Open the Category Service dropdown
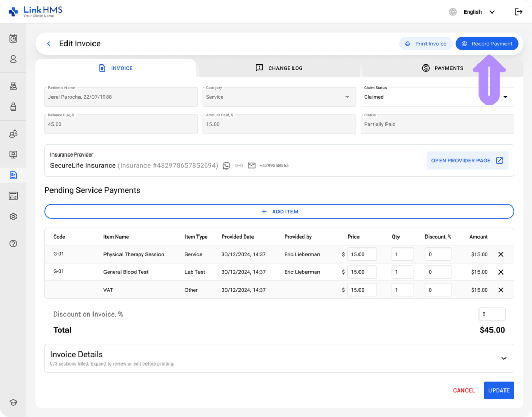This screenshot has height=417, width=532. click(279, 97)
